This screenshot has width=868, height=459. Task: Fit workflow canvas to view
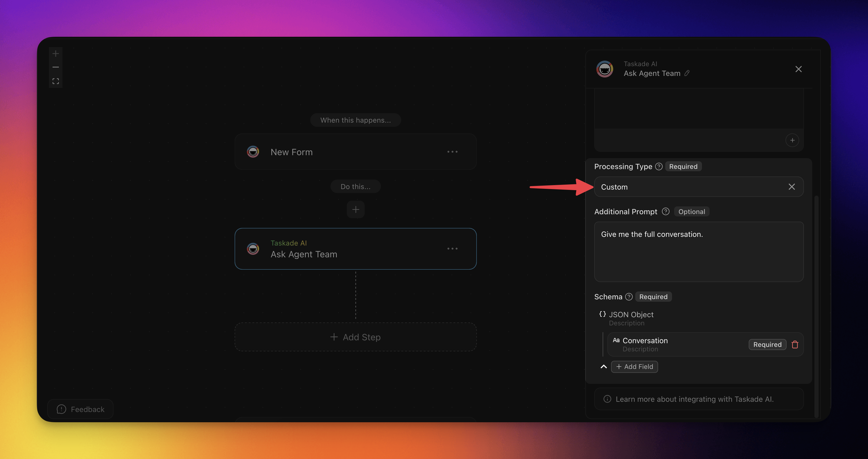[x=56, y=81]
